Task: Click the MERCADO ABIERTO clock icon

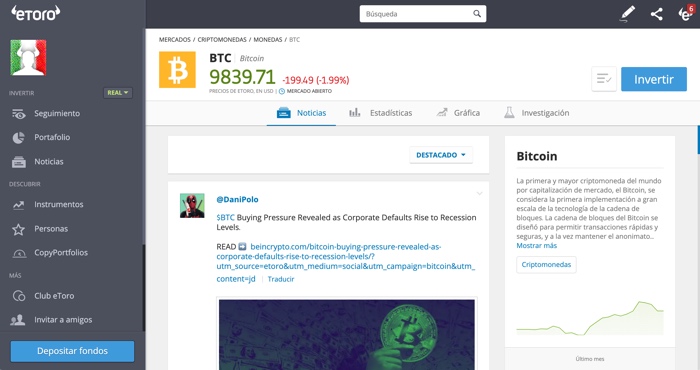Action: tap(282, 91)
